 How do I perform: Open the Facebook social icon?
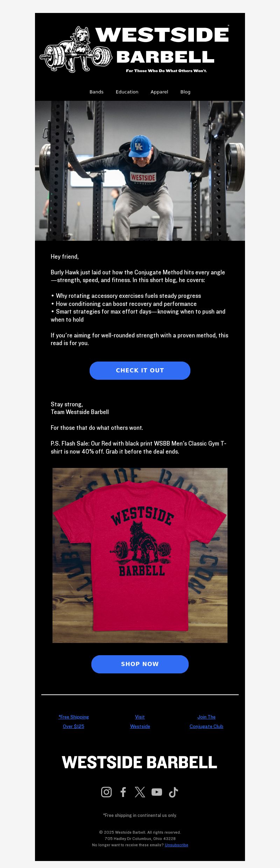[123, 792]
